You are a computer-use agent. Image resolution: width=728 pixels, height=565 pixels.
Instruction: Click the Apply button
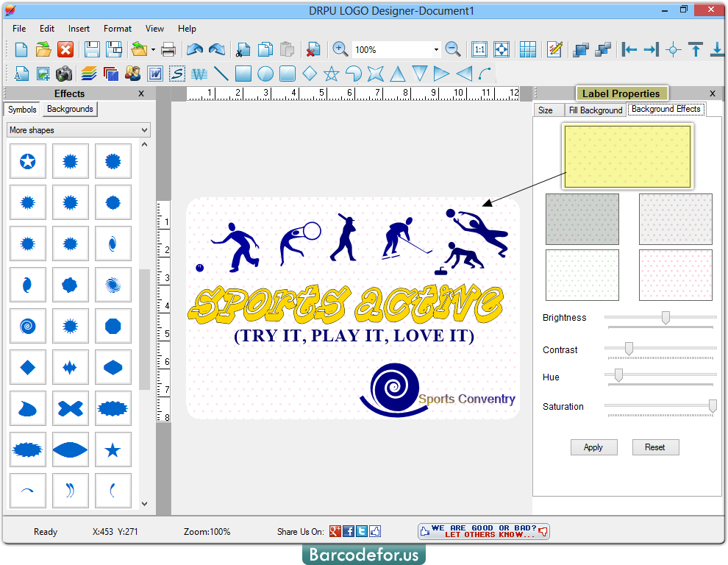pyautogui.click(x=593, y=447)
